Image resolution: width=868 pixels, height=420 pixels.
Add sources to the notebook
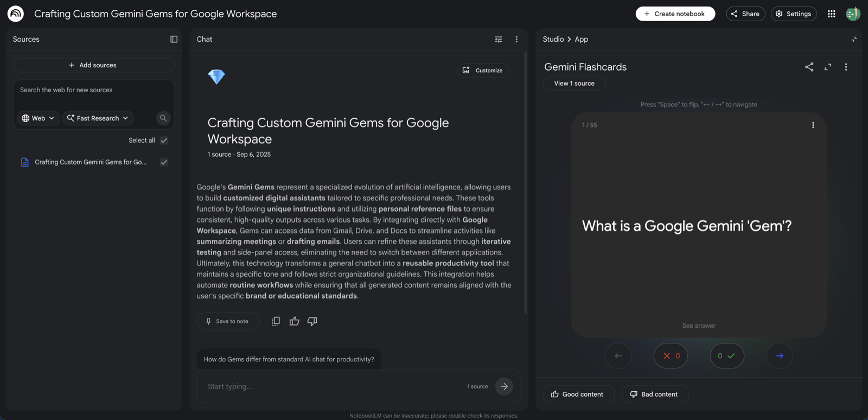click(94, 65)
